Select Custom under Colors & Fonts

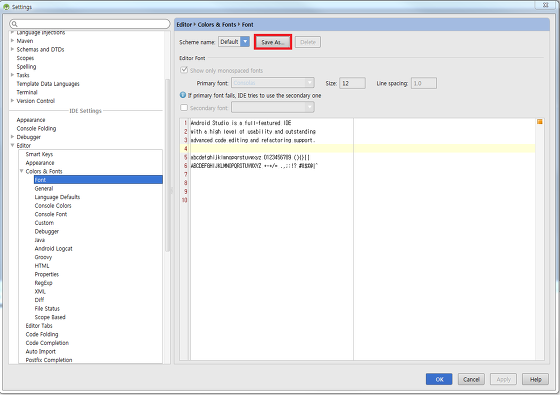click(x=44, y=222)
